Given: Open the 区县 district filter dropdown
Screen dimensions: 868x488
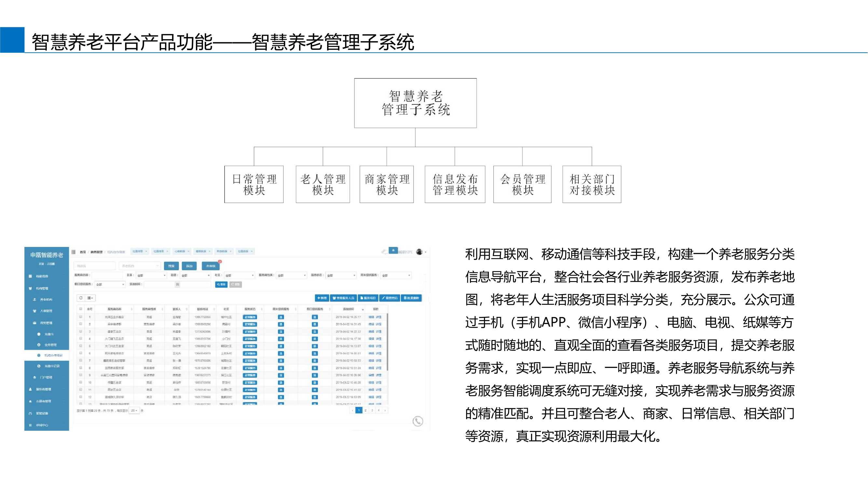Looking at the screenshot, I should coord(151,275).
